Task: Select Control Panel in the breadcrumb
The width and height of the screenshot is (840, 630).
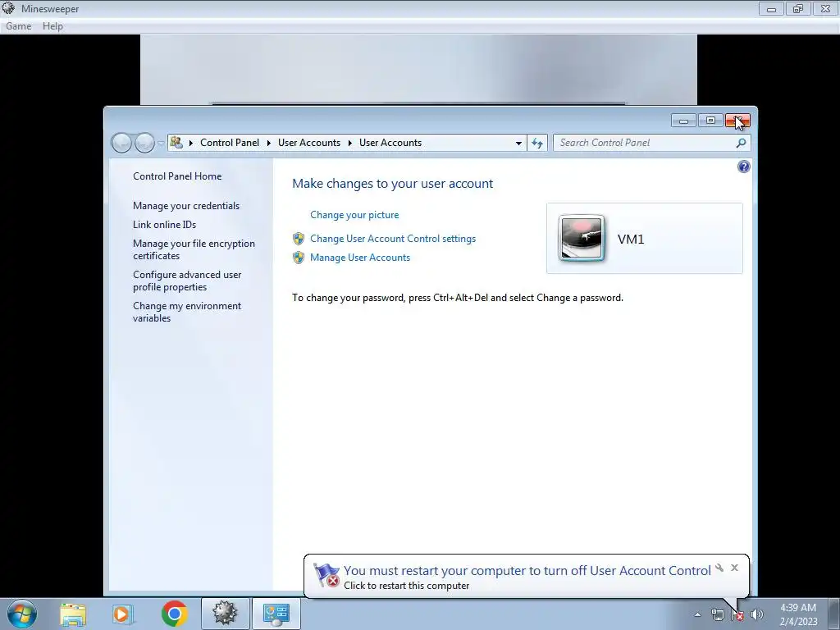Action: click(x=230, y=143)
